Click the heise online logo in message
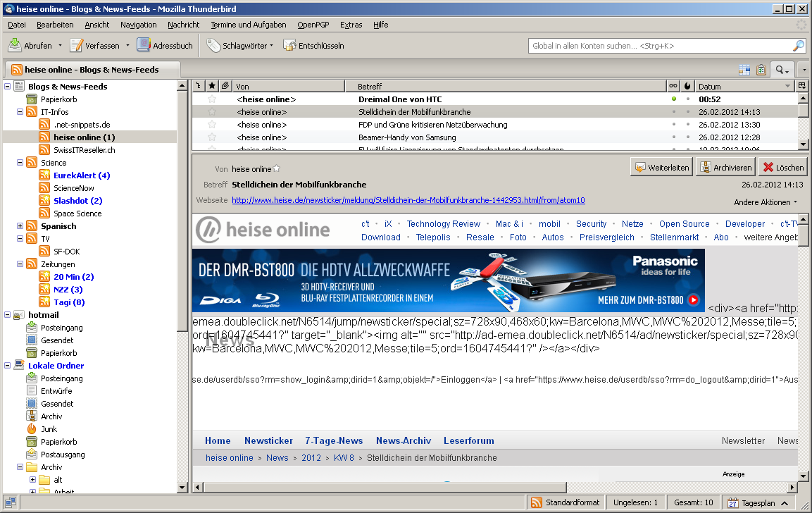This screenshot has height=513, width=812. [x=263, y=230]
